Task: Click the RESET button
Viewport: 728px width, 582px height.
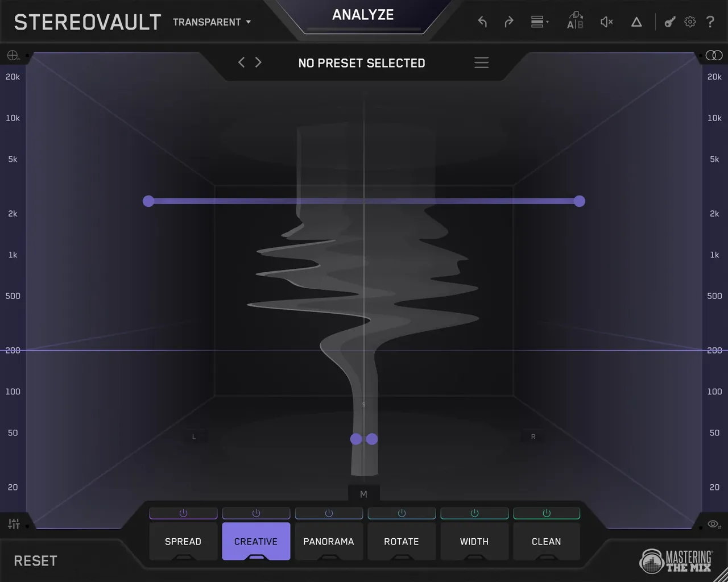Action: [x=35, y=561]
